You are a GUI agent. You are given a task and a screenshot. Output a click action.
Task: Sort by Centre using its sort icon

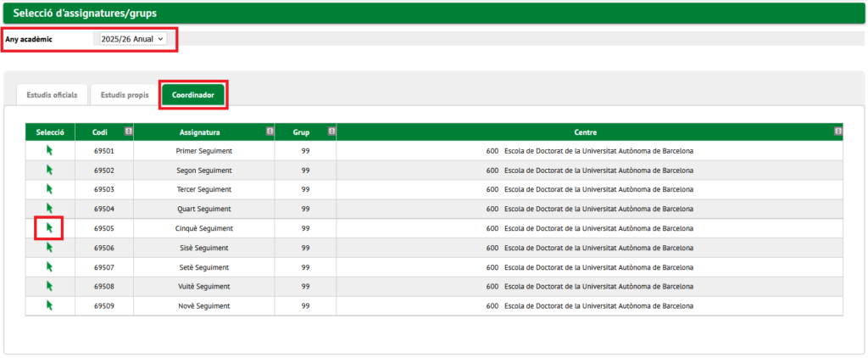838,131
